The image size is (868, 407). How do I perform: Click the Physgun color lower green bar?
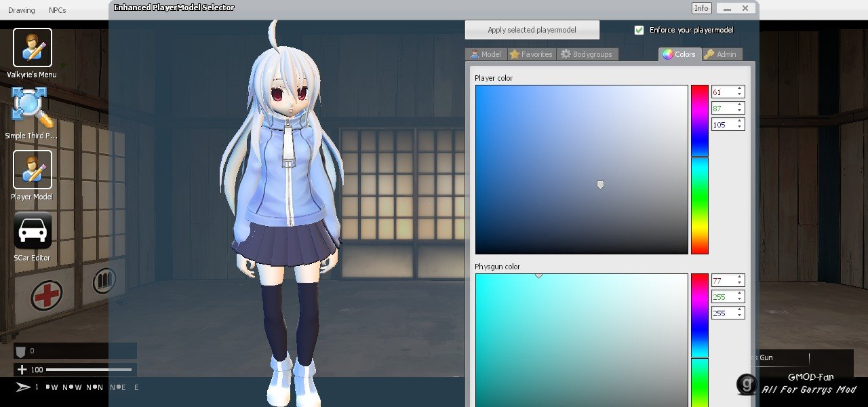click(700, 383)
